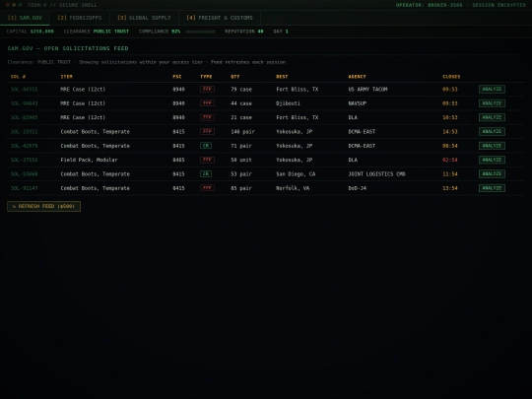Viewport: 532px width, 399px height.
Task: Click the 'San Diego, CA' destination cell
Action: [x=296, y=174]
